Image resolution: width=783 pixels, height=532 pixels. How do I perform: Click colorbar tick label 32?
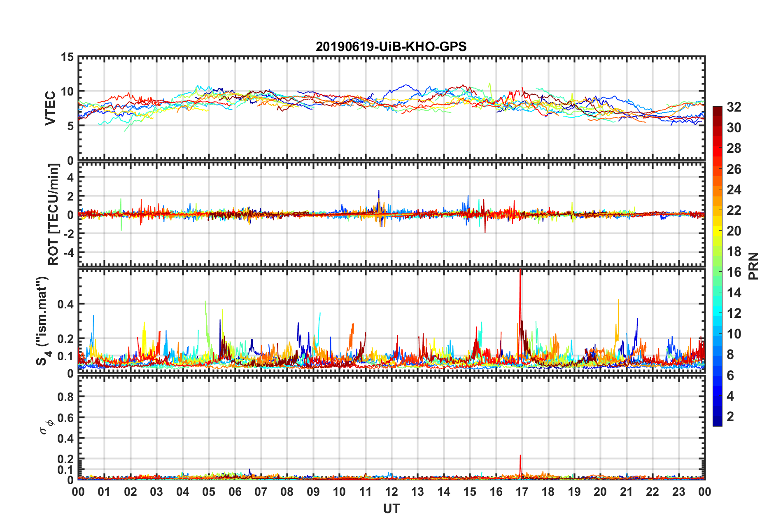(734, 107)
